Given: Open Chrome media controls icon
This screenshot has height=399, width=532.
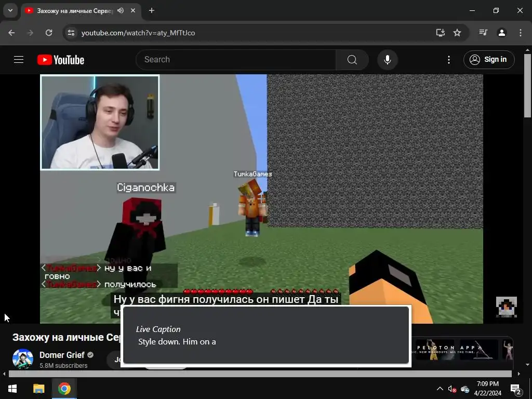Looking at the screenshot, I should 483,33.
